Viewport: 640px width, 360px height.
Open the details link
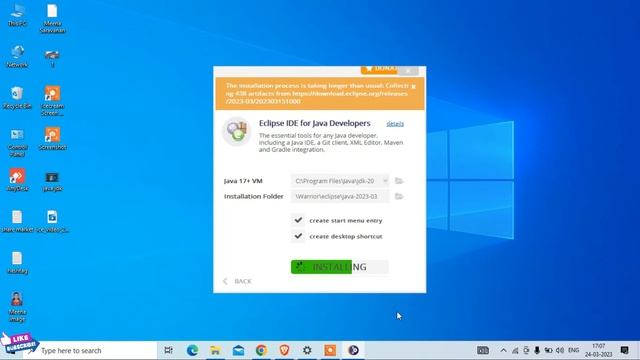click(395, 124)
